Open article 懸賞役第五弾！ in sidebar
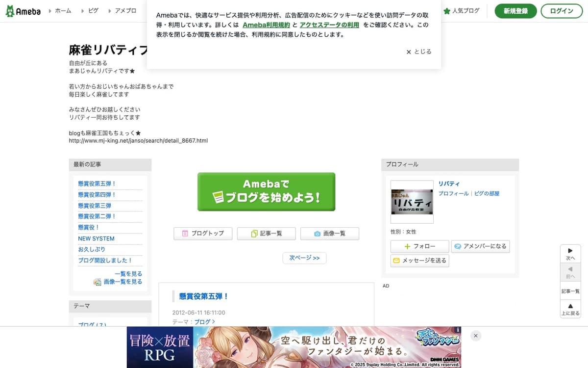588x368 pixels. coord(97,184)
